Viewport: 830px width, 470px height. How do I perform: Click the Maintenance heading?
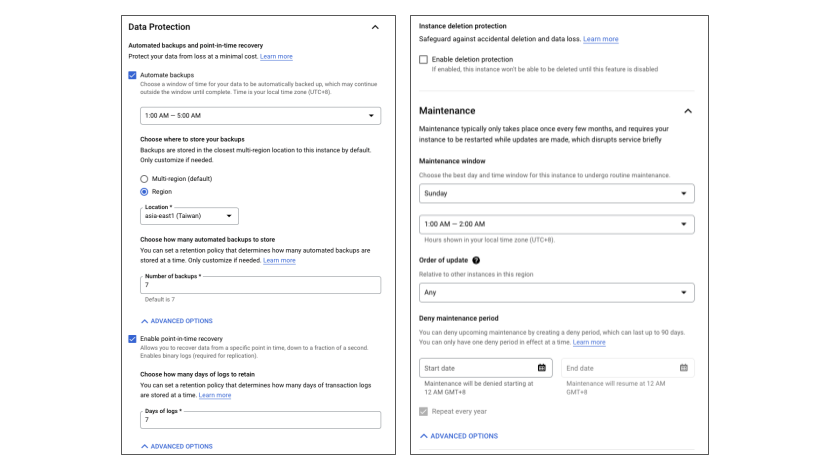447,111
